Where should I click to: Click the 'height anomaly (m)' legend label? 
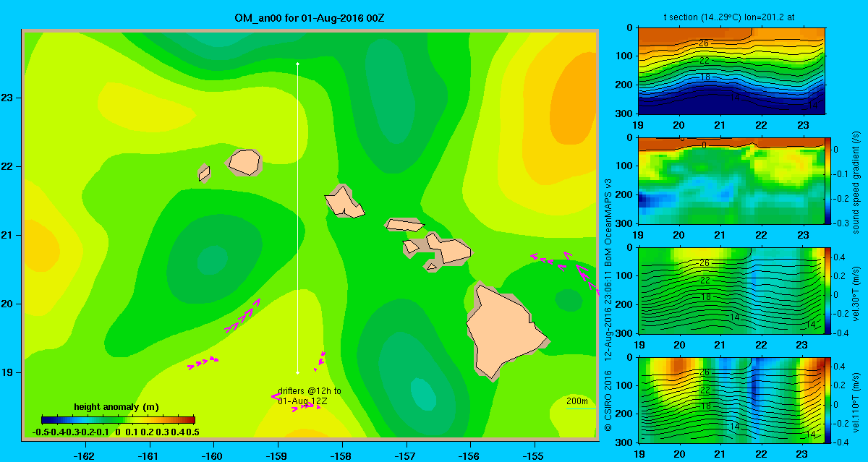pos(117,407)
